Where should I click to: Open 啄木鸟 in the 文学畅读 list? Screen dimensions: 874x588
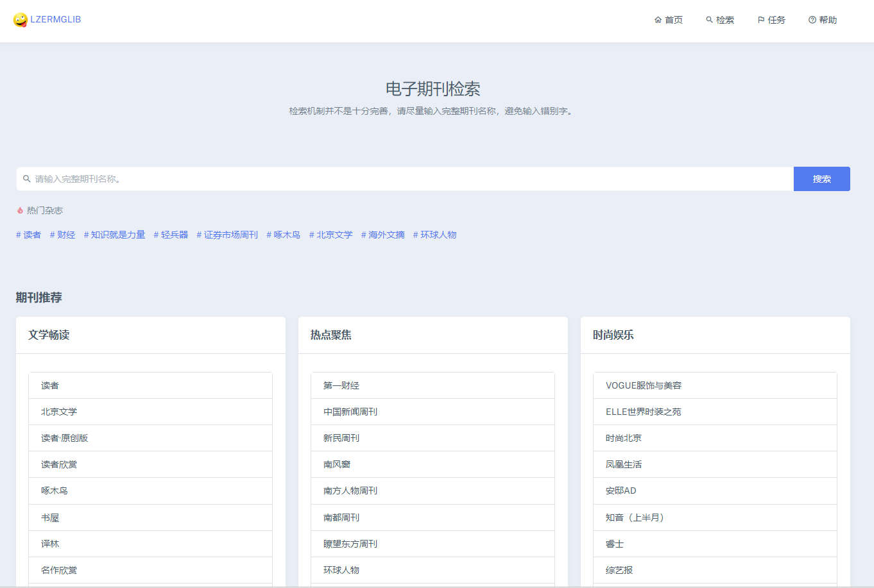(x=151, y=491)
